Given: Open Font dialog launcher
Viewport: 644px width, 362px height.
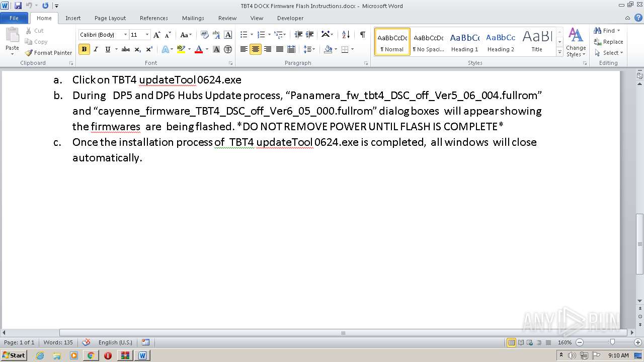Looking at the screenshot, I should pyautogui.click(x=231, y=63).
